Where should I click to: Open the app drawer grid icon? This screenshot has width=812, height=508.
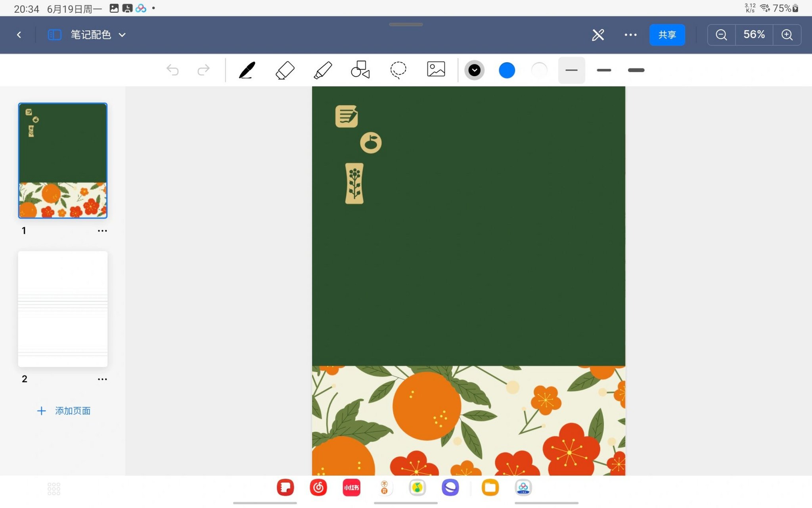[54, 489]
